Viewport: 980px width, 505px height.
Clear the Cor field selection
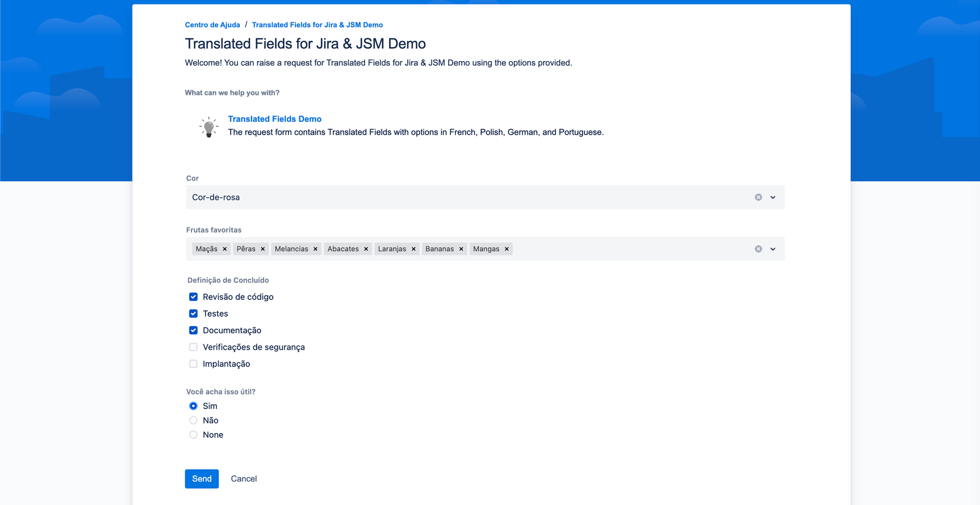758,198
